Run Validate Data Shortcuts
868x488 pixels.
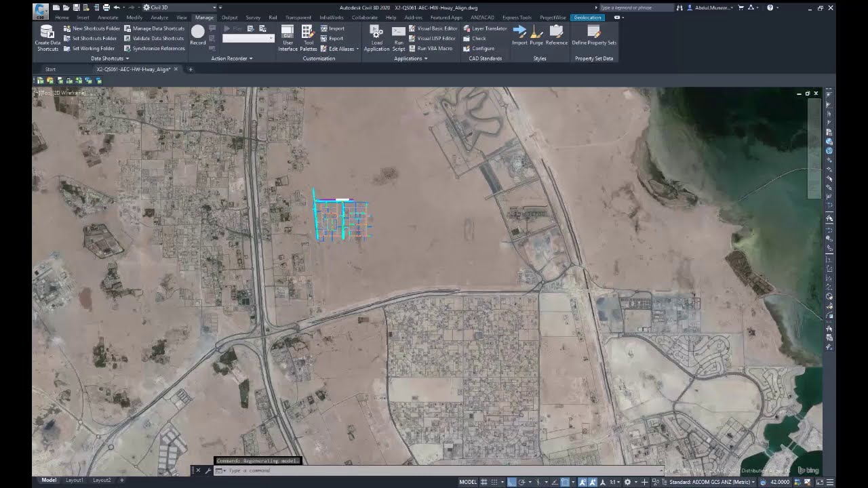click(x=154, y=39)
